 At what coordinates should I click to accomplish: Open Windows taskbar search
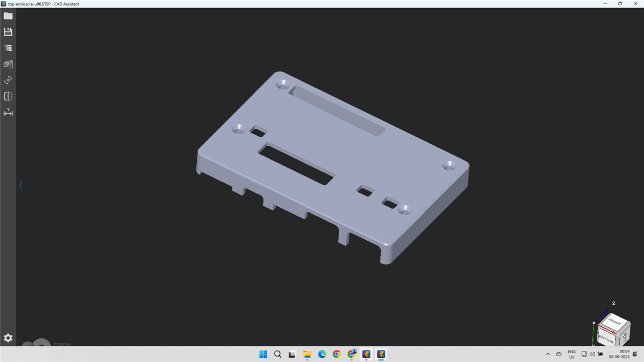click(x=278, y=354)
